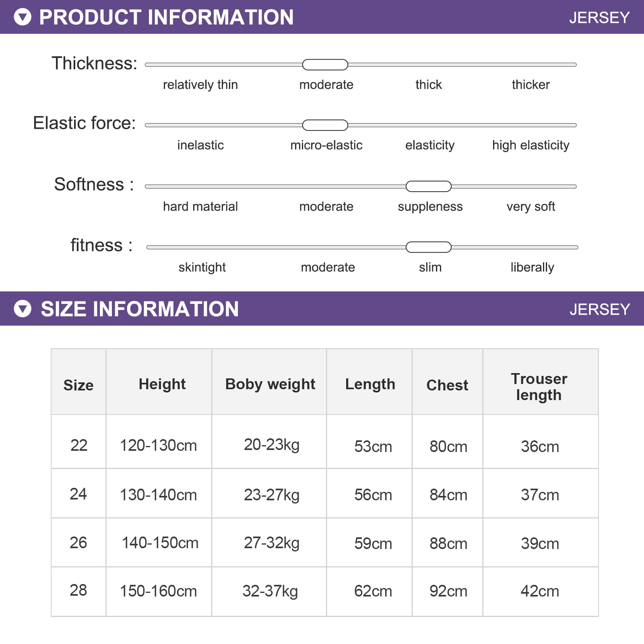Click the fitness slider handle at slim
Screen dimensions: 644x644
(429, 247)
